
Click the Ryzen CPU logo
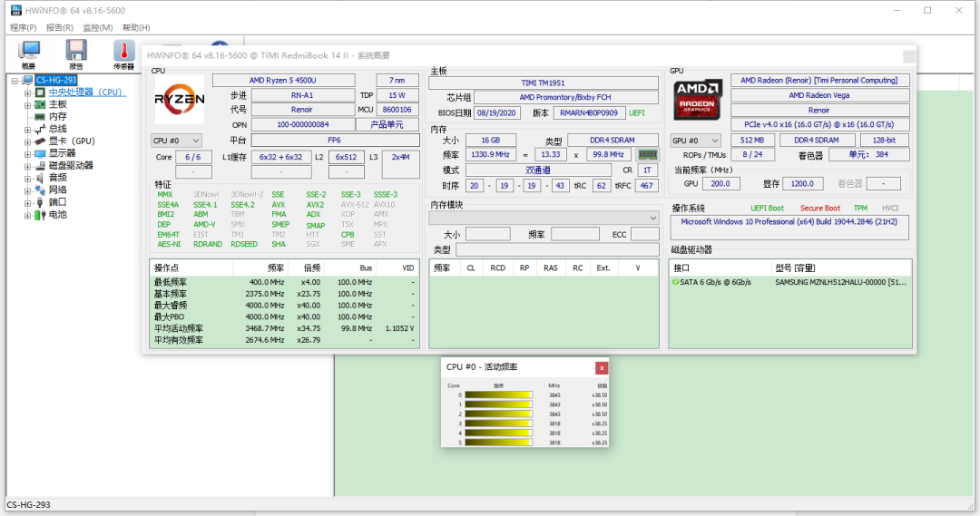pyautogui.click(x=180, y=100)
